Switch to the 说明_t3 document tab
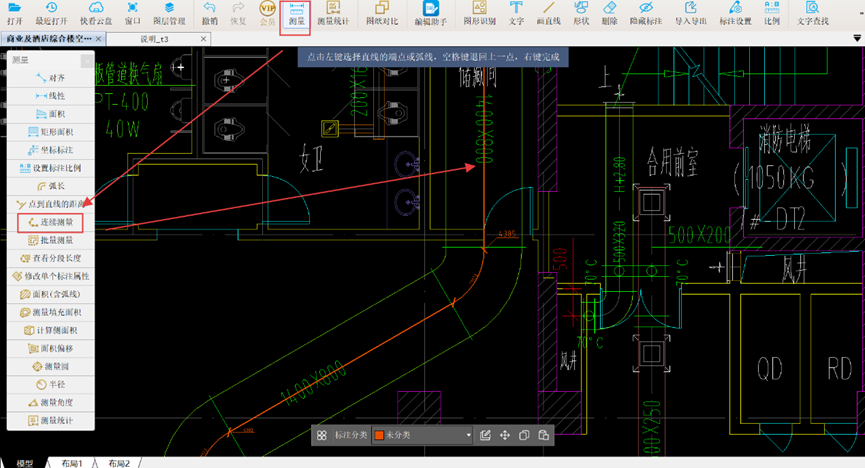This screenshot has width=865, height=468. [155, 39]
